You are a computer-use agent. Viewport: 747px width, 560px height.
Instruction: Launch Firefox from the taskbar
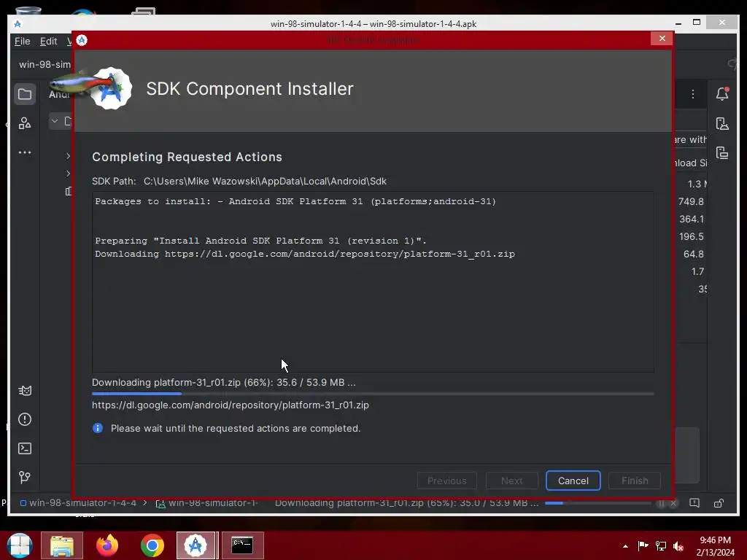click(x=107, y=545)
